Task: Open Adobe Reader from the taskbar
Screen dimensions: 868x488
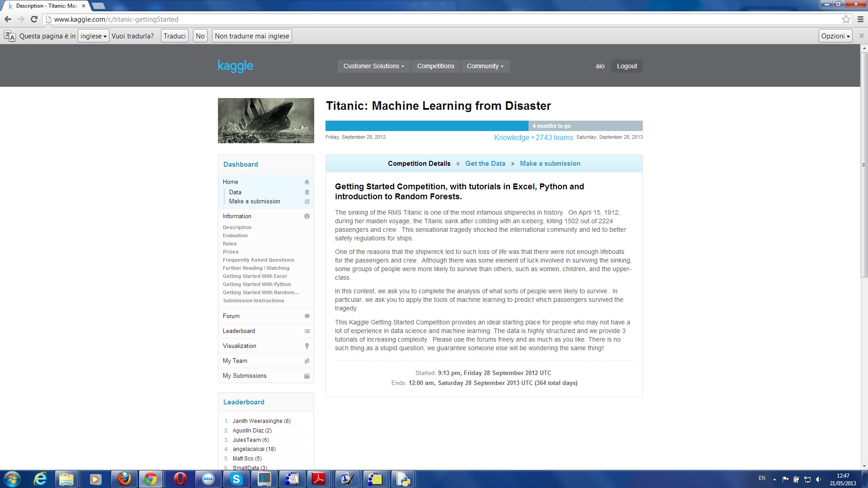Action: pos(319,479)
